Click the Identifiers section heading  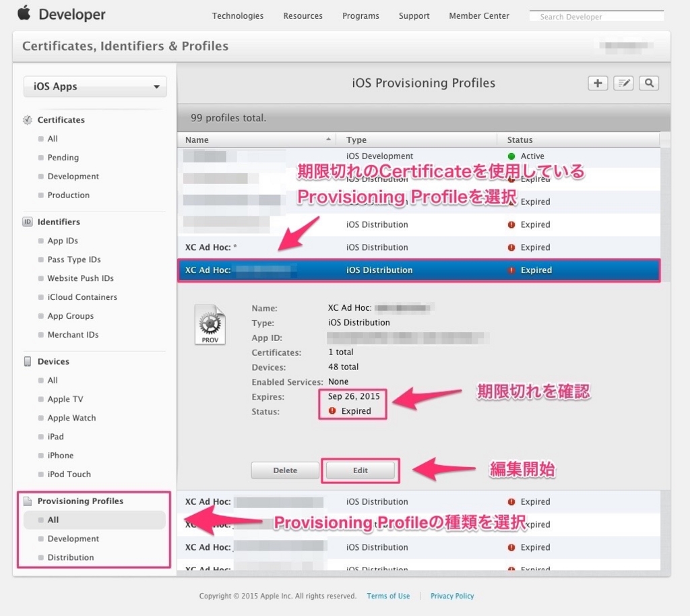pos(59,222)
